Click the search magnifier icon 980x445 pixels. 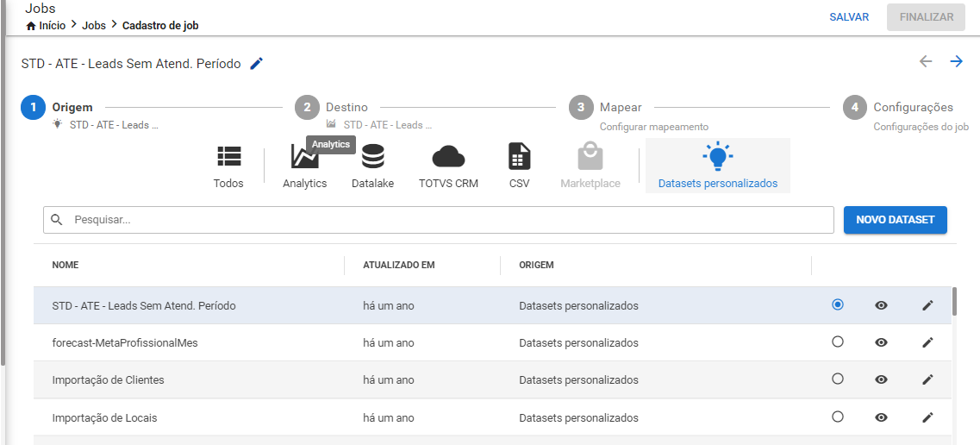coord(57,220)
